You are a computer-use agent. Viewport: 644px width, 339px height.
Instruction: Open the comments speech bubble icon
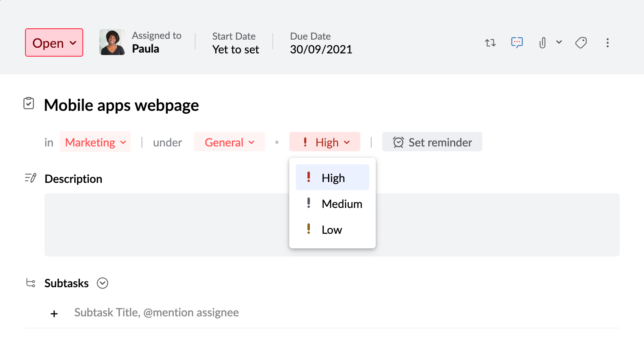click(x=517, y=42)
